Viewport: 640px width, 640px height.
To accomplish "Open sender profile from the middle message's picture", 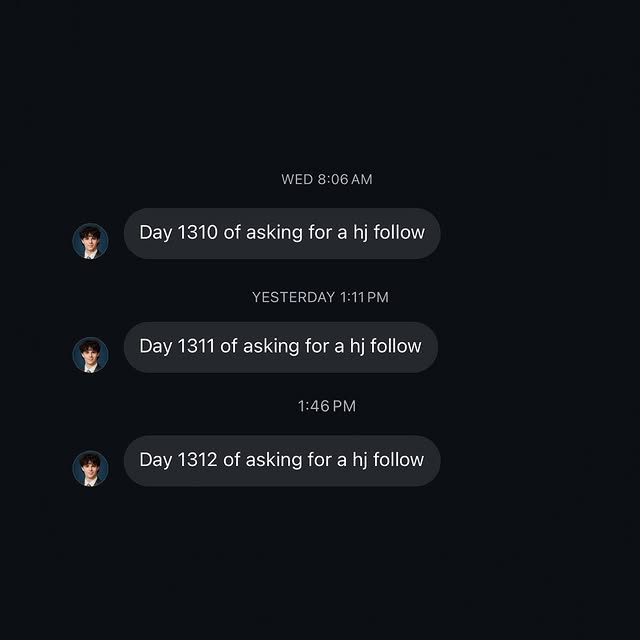I will point(90,355).
